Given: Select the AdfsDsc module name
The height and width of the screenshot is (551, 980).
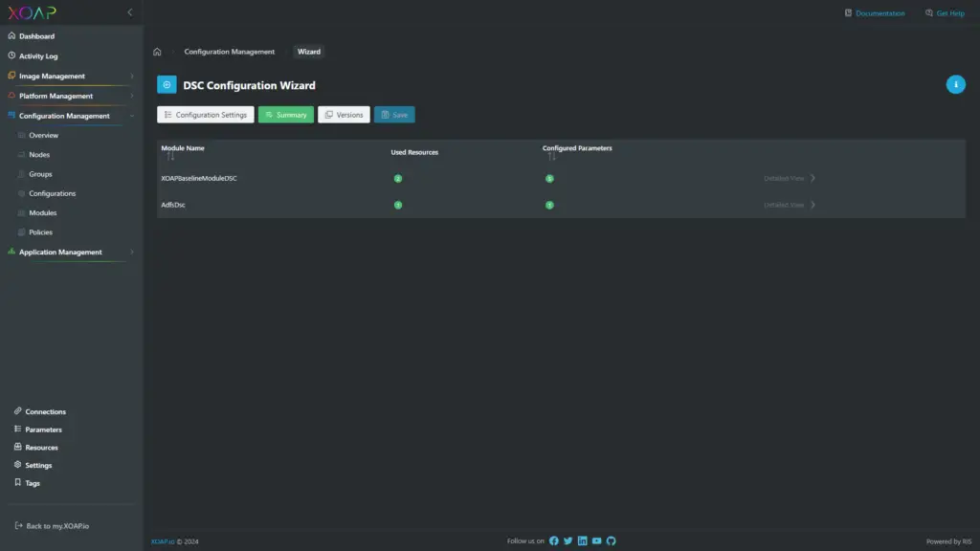Looking at the screenshot, I should pyautogui.click(x=173, y=205).
